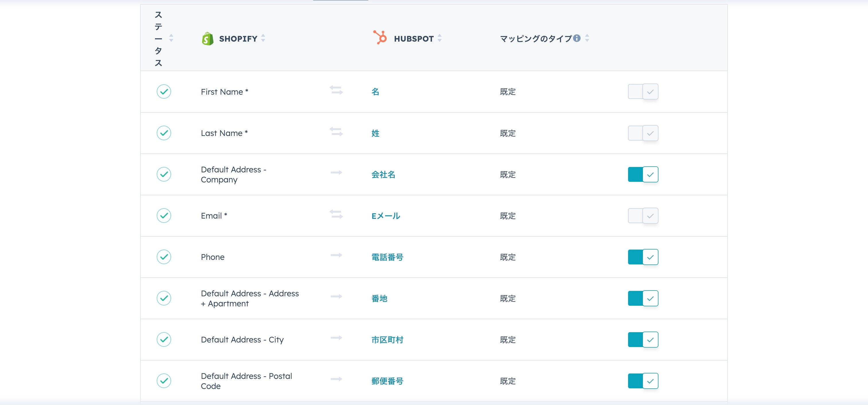Turn off the Postal Code mapping switch
The image size is (868, 405).
[643, 381]
